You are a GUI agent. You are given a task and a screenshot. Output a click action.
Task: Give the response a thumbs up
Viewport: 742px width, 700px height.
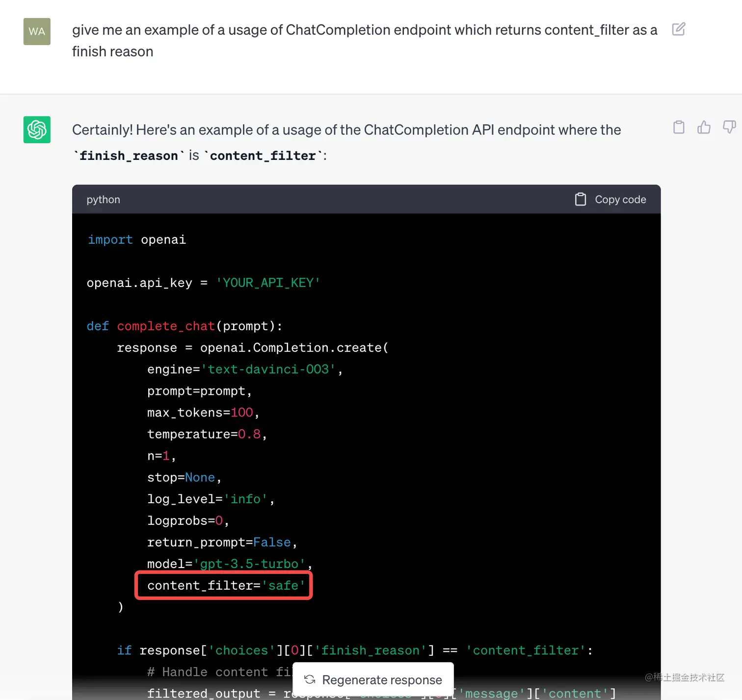(x=704, y=128)
